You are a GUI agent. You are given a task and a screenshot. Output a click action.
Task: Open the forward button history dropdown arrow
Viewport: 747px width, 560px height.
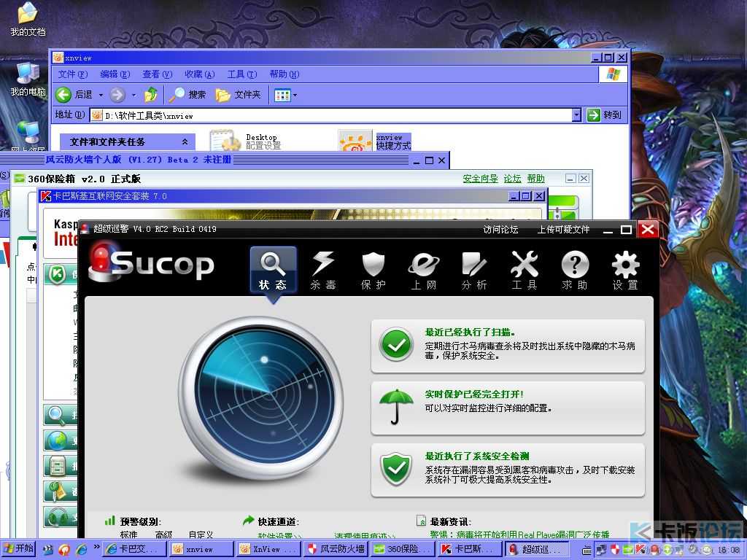coord(134,96)
